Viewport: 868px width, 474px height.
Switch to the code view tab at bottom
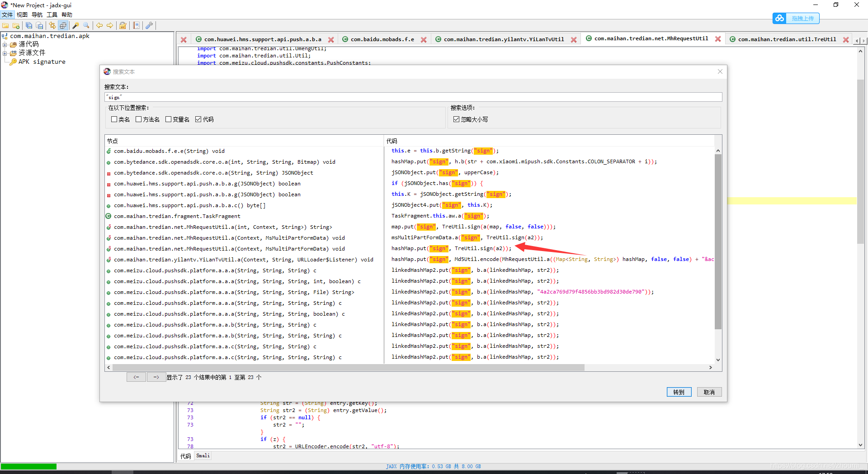tap(185, 456)
